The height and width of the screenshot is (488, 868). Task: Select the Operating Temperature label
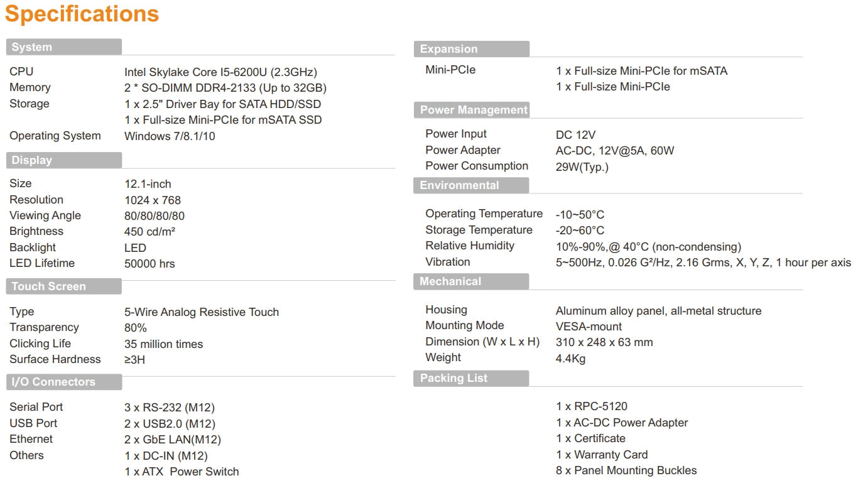pyautogui.click(x=484, y=214)
